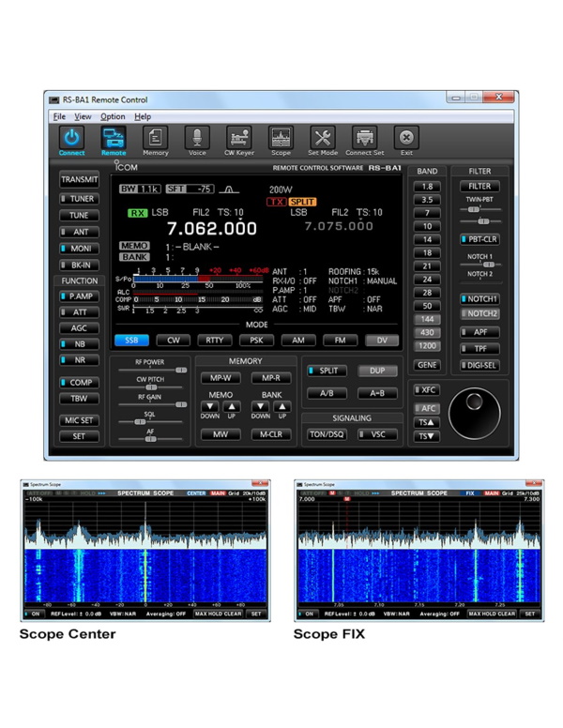The image size is (563, 728).
Task: Select the 50 MHz band button
Action: 427,306
